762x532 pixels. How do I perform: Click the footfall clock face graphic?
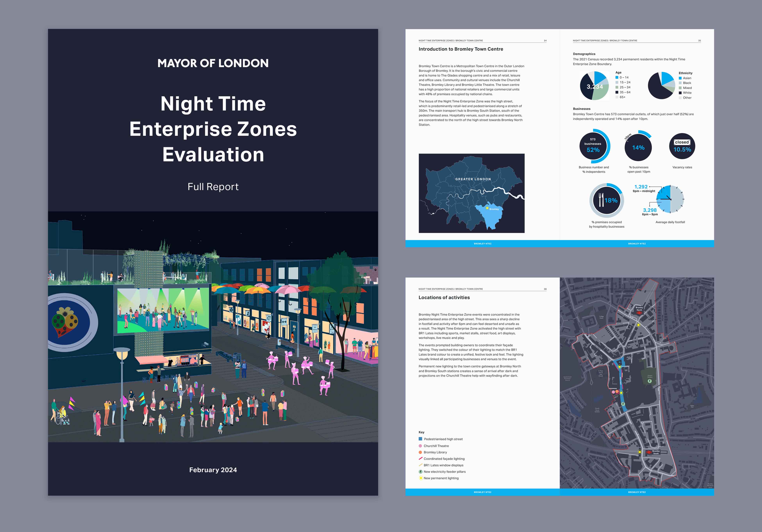click(670, 199)
